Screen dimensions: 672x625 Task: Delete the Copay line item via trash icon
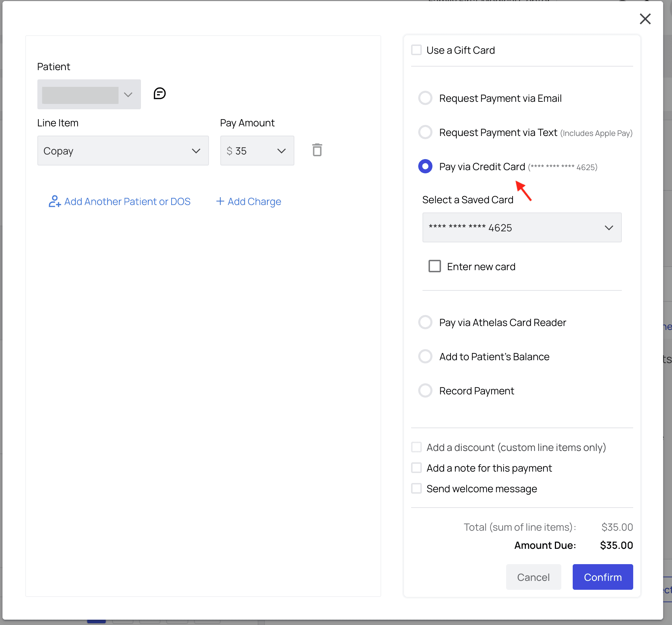tap(317, 150)
